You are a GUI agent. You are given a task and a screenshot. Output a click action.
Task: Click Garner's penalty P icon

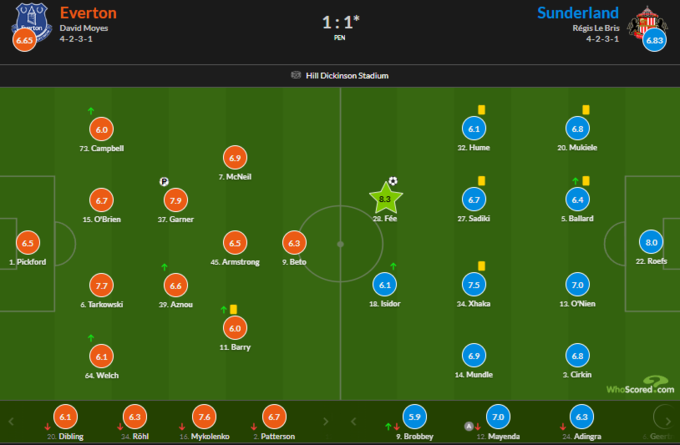coord(163,182)
